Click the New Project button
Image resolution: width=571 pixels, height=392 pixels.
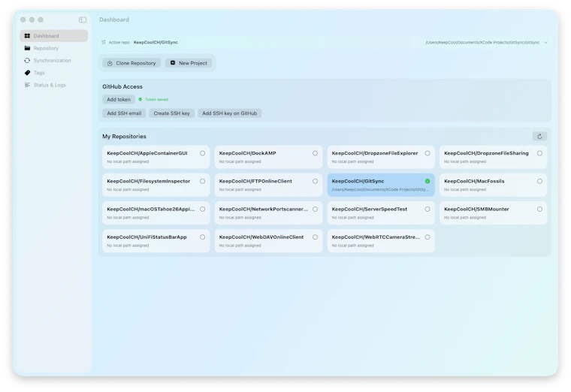[x=189, y=63]
